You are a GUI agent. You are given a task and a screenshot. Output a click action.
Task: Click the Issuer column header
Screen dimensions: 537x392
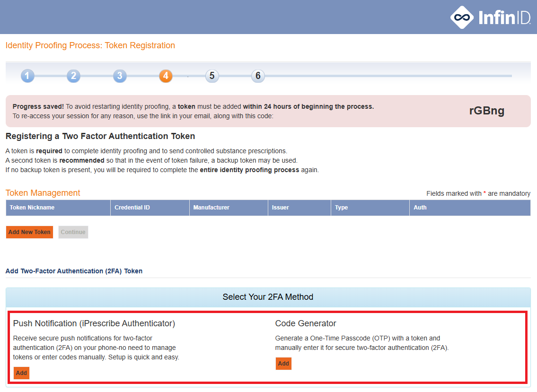tap(280, 208)
